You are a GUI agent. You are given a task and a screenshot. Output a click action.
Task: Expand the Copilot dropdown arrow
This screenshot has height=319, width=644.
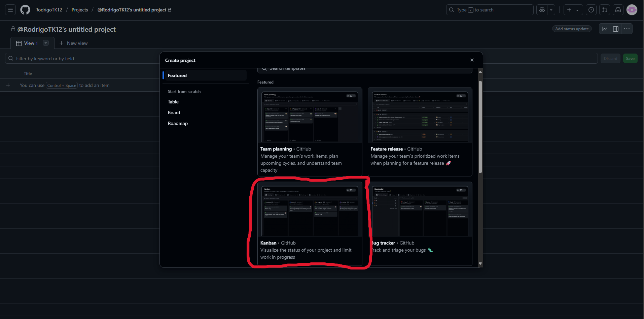551,10
